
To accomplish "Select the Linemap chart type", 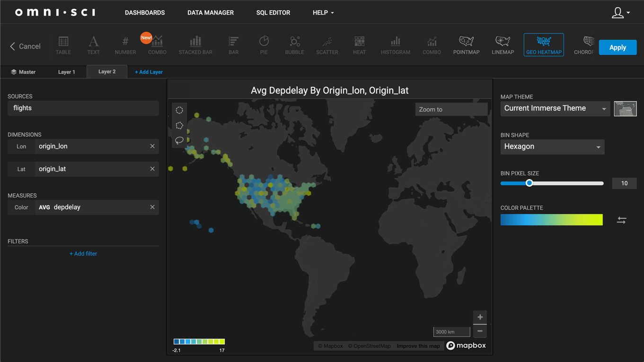I will (x=503, y=45).
